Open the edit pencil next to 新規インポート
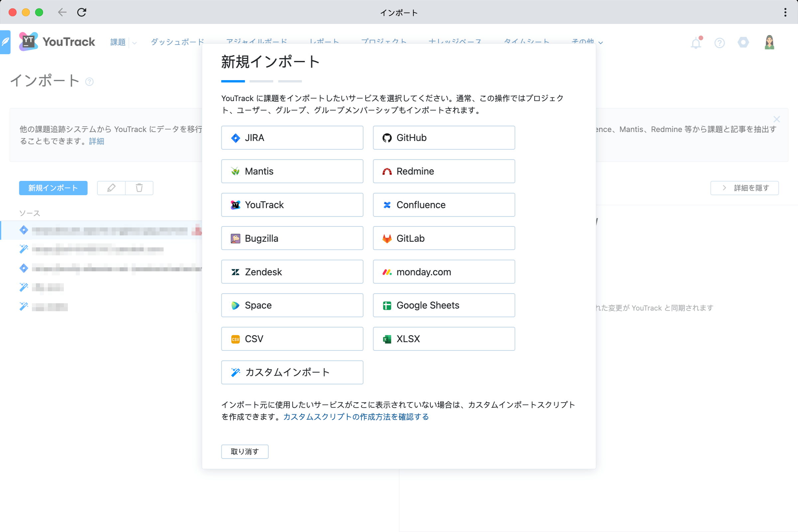 [111, 188]
